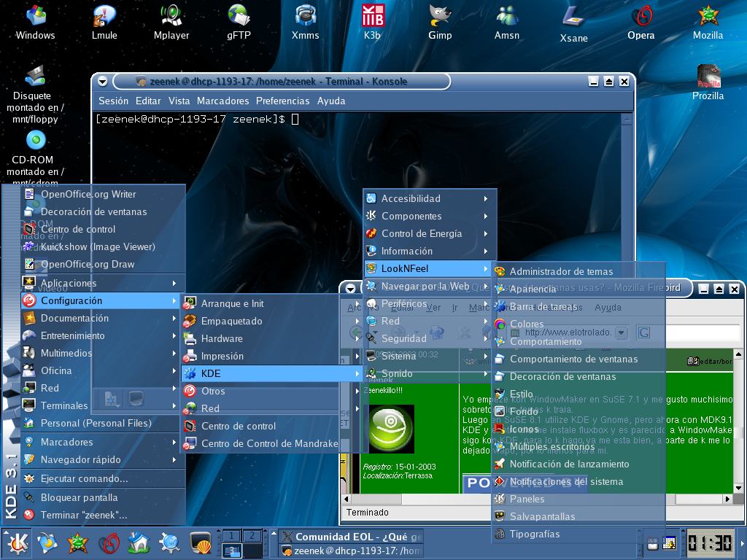Screen dimensions: 747x560
Task: Launch Mplayer from the desktop icon
Action: [171, 18]
